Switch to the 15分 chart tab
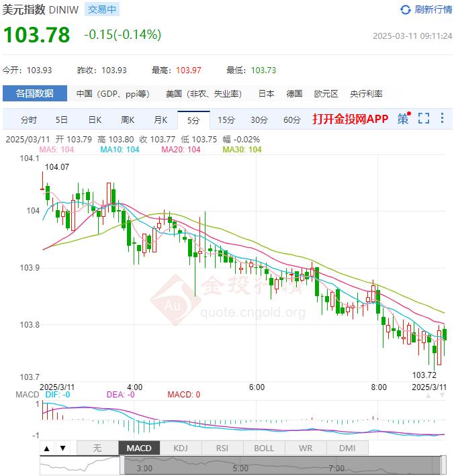 pos(226,120)
